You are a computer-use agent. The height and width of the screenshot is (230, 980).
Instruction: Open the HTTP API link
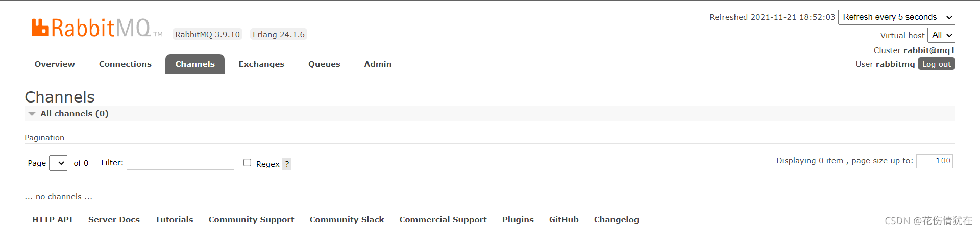53,220
